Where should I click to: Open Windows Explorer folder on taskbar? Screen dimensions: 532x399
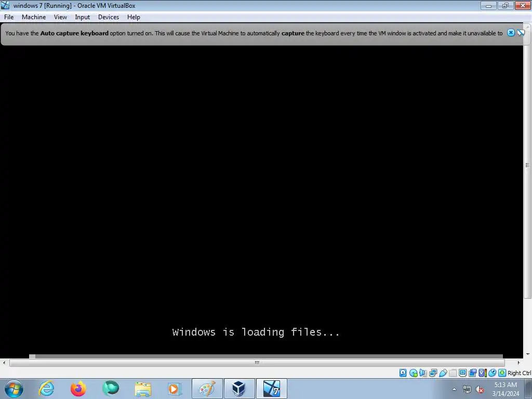click(143, 389)
